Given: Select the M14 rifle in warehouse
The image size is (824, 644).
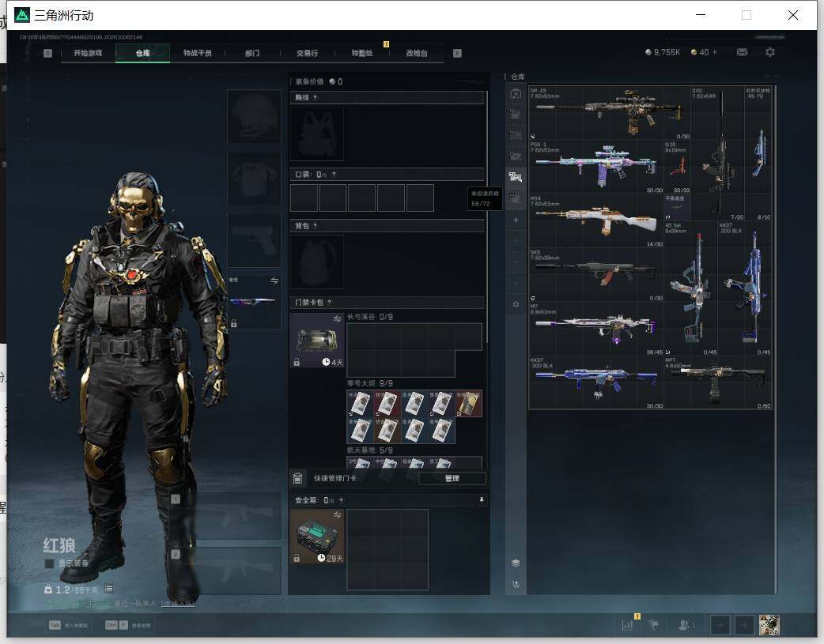Looking at the screenshot, I should click(x=596, y=221).
